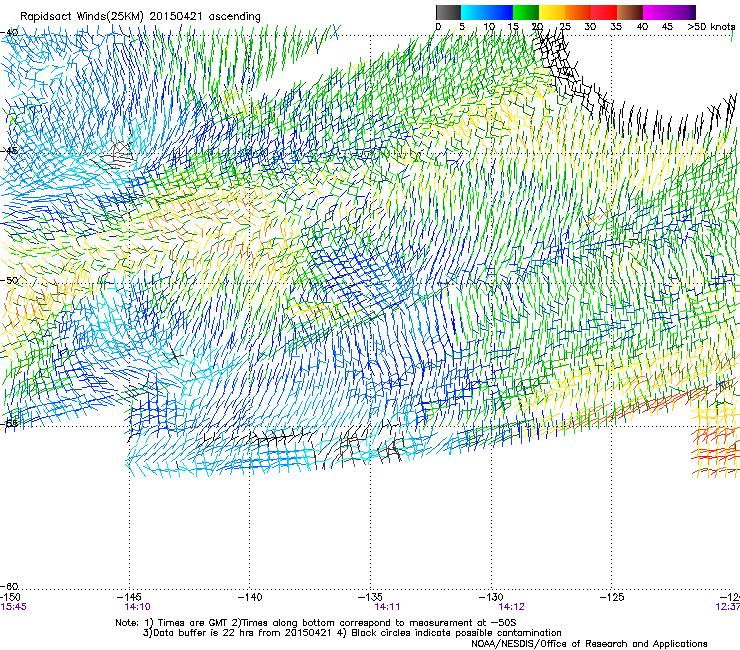Click the green 15-20 knots legend swatch
740x650 pixels.
pos(526,12)
